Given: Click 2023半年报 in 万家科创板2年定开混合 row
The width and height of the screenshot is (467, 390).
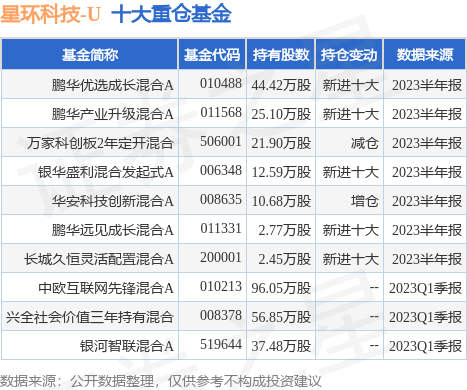Looking at the screenshot, I should [427, 143].
